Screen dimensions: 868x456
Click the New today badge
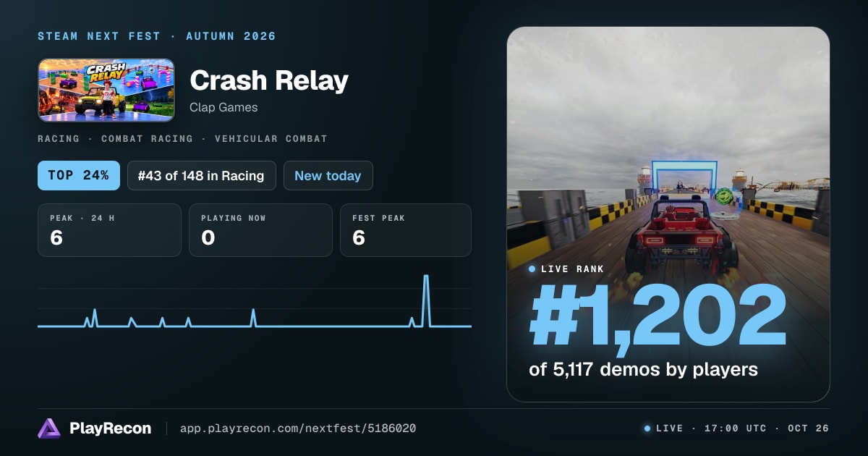pos(328,175)
